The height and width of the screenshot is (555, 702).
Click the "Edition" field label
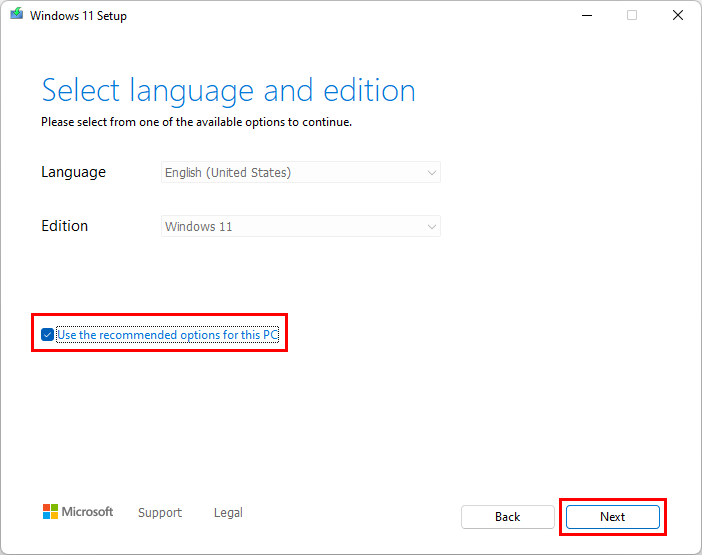[65, 226]
